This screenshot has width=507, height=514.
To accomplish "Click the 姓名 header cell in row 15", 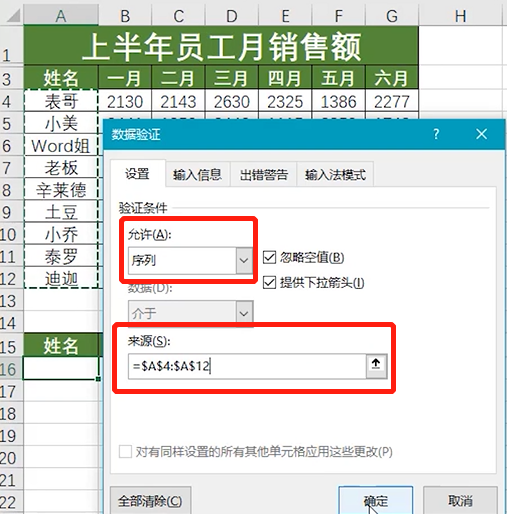I will click(61, 345).
